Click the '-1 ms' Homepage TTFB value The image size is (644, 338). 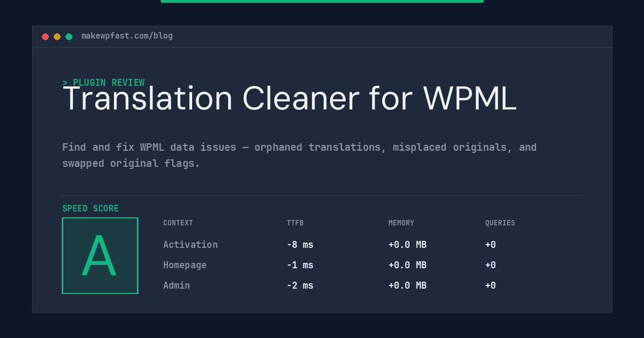click(x=300, y=265)
